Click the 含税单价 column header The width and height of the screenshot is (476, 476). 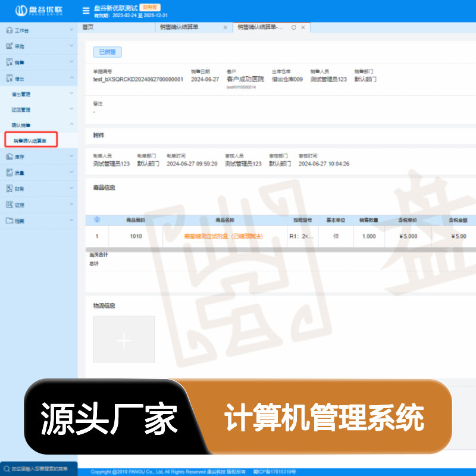pos(408,220)
